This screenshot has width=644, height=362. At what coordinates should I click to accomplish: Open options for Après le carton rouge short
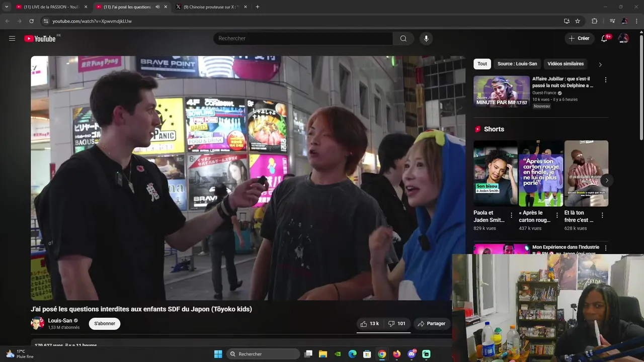(557, 215)
